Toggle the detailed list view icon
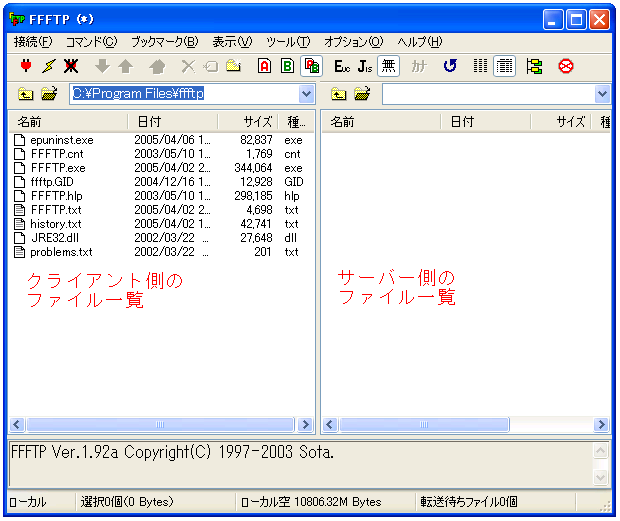Viewport: 620px width, 521px height. tap(505, 66)
